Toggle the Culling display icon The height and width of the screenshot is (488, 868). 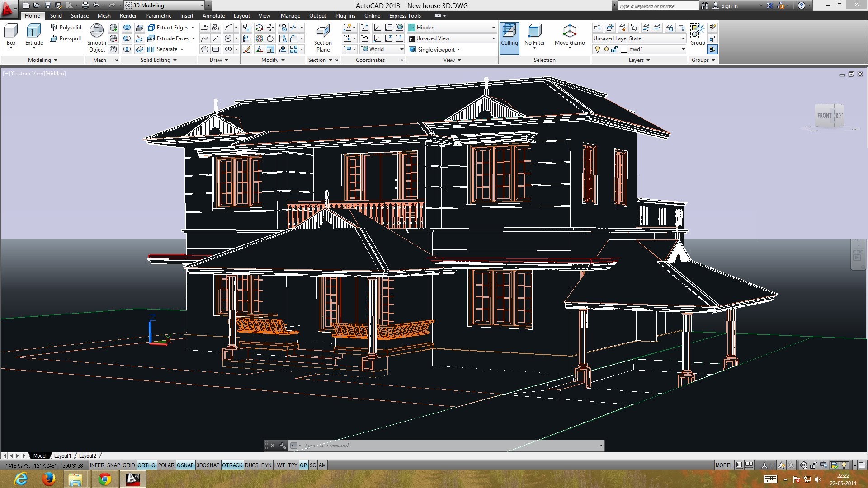point(508,37)
